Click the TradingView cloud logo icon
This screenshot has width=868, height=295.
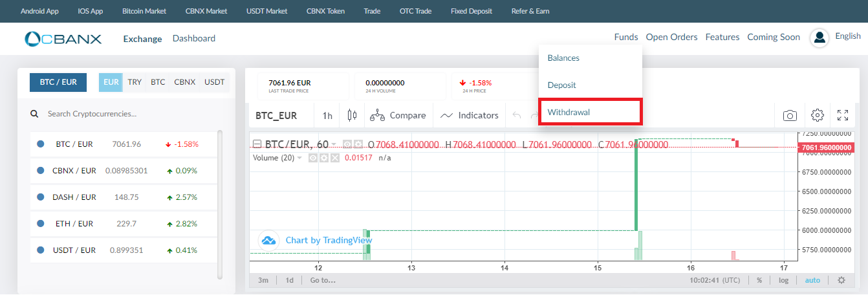click(x=268, y=240)
